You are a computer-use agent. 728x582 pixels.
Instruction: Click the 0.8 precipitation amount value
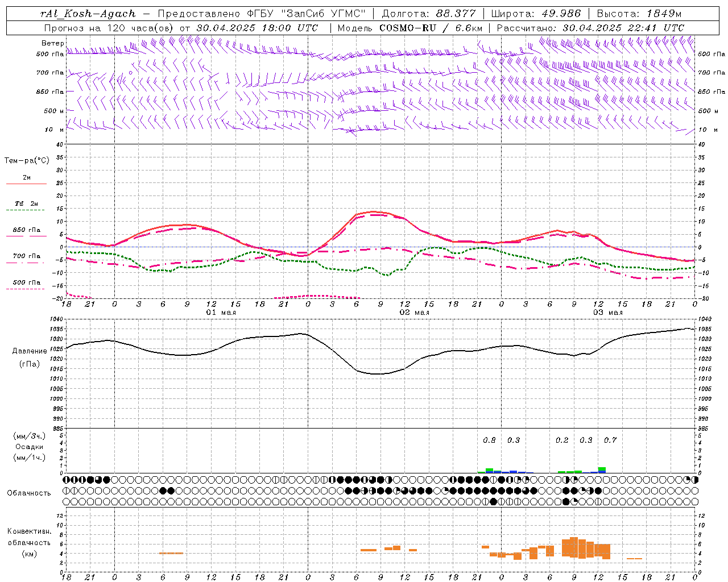point(489,440)
